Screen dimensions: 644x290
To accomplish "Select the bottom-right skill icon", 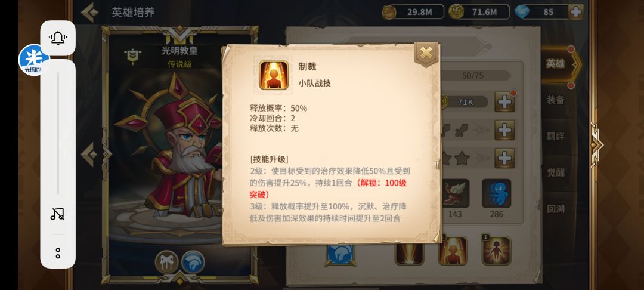I will (x=496, y=251).
